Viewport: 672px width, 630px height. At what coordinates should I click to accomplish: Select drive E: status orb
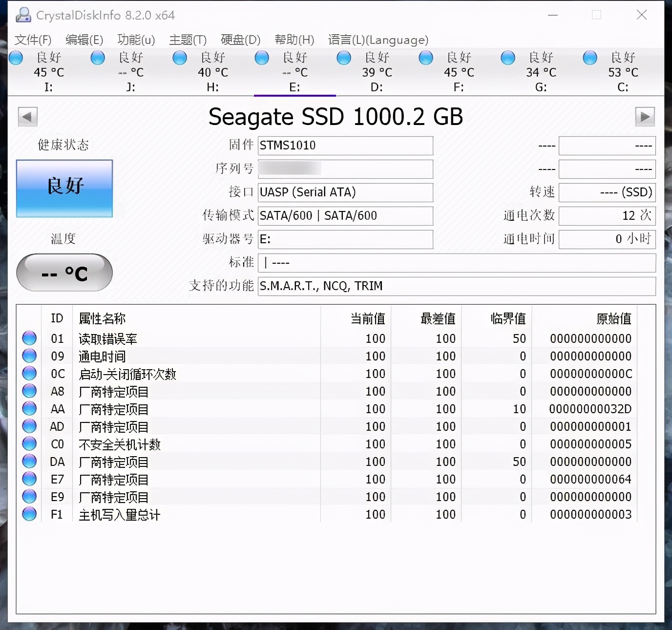(262, 58)
